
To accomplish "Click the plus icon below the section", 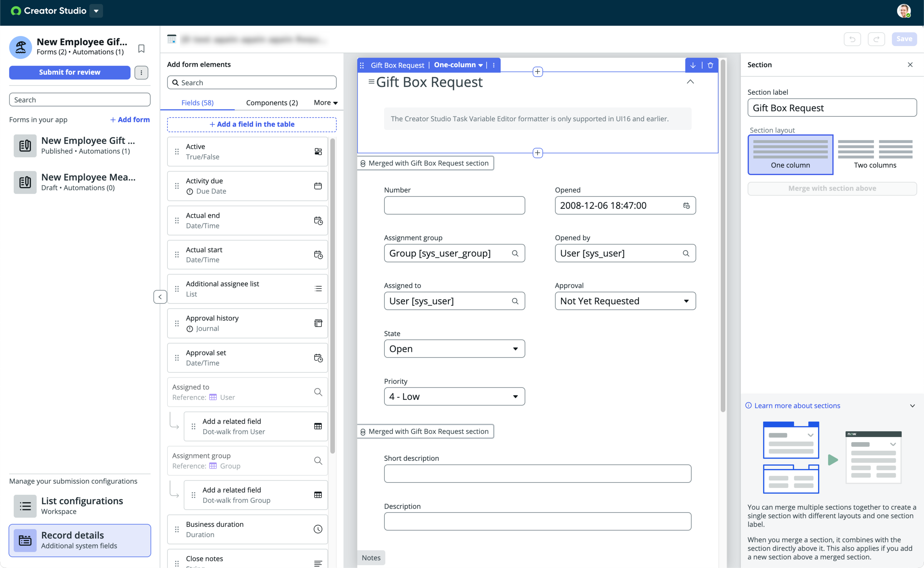I will 538,153.
